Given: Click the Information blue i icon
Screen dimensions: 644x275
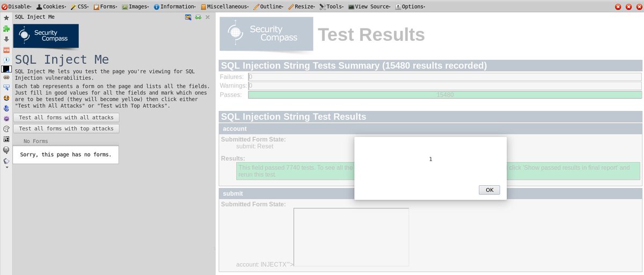Looking at the screenshot, I should click(157, 7).
